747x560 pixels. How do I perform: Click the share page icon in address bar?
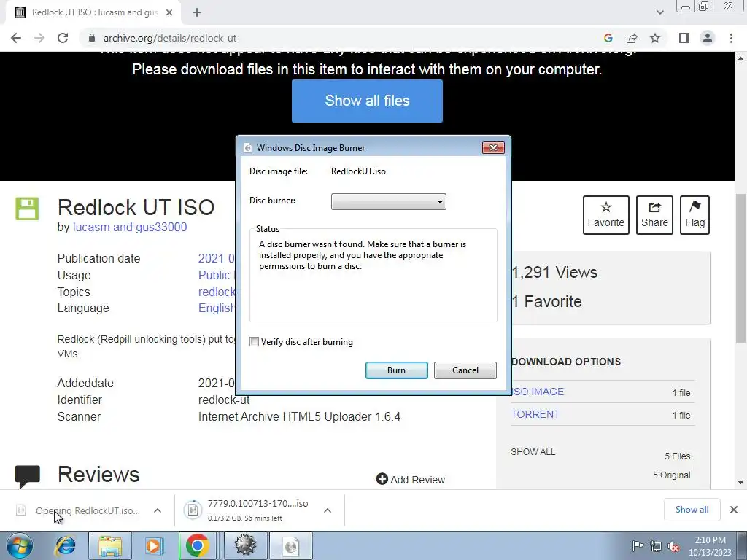pyautogui.click(x=632, y=38)
